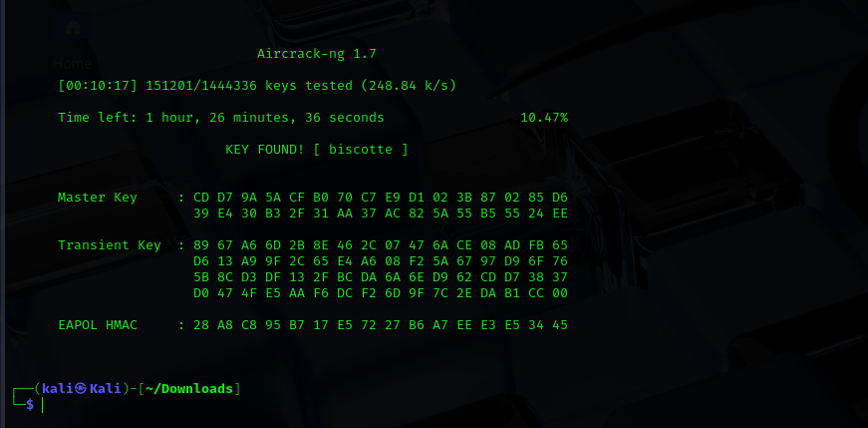Click the last EAPOL HMAC byte 45
The height and width of the screenshot is (428, 868).
tap(560, 325)
